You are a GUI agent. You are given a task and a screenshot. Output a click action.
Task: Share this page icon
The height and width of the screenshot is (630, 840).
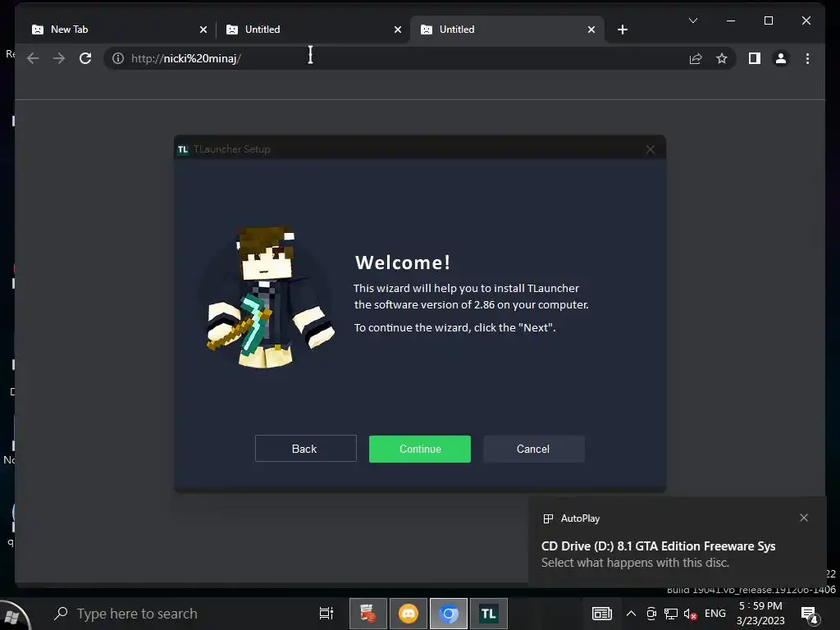click(x=696, y=58)
